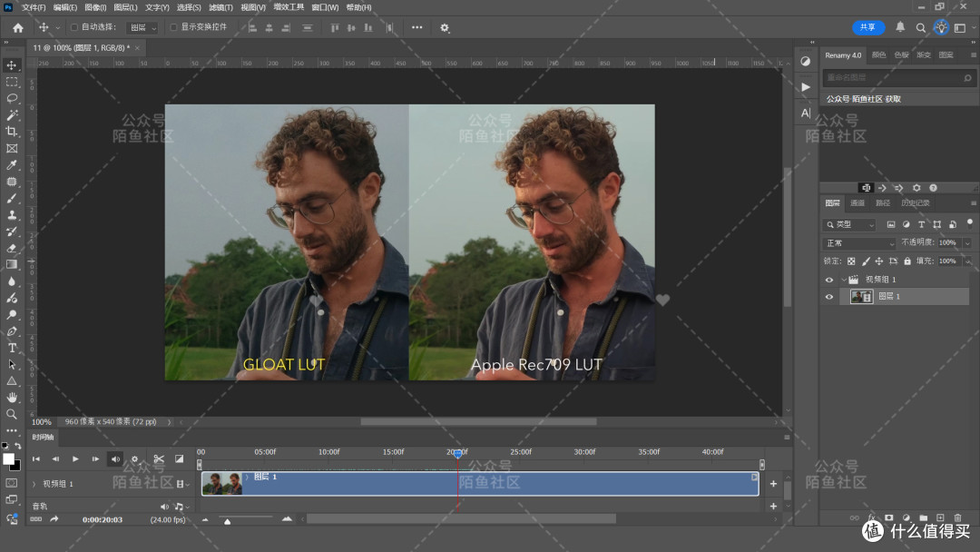Go to first frame in timeline

[x=36, y=458]
